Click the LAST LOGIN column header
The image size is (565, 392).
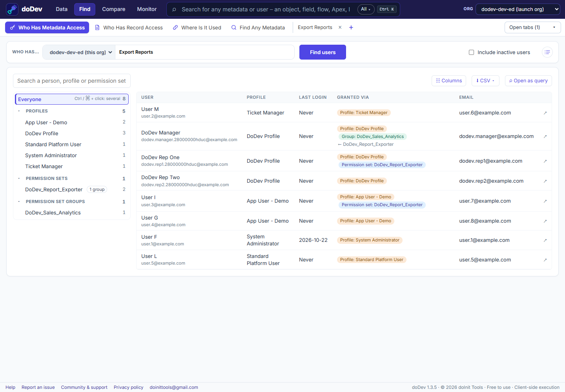tap(313, 97)
